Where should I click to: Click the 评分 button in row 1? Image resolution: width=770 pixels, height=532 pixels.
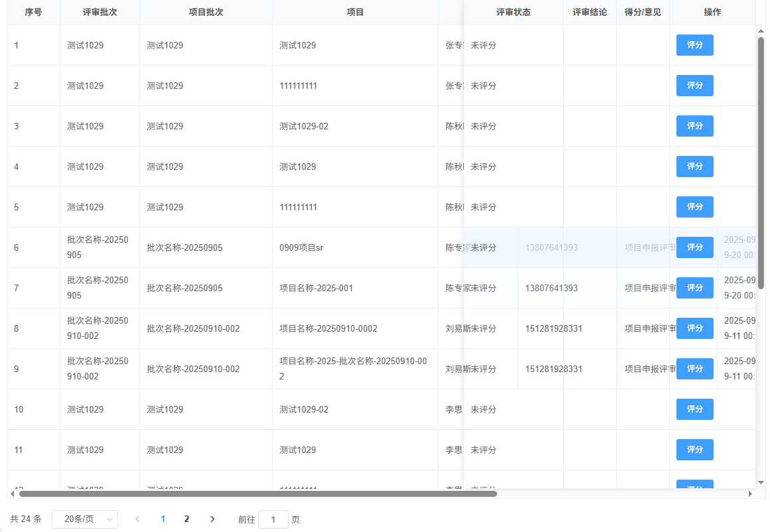point(694,45)
